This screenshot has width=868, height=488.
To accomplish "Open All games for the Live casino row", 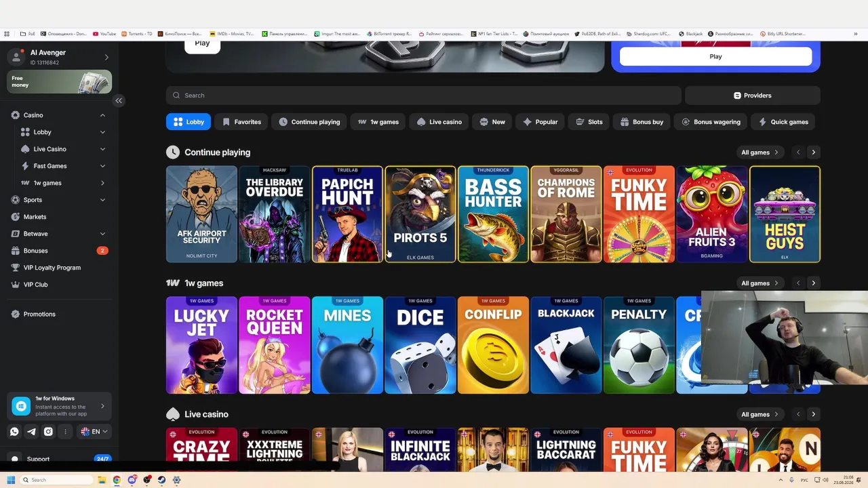I will [x=759, y=414].
